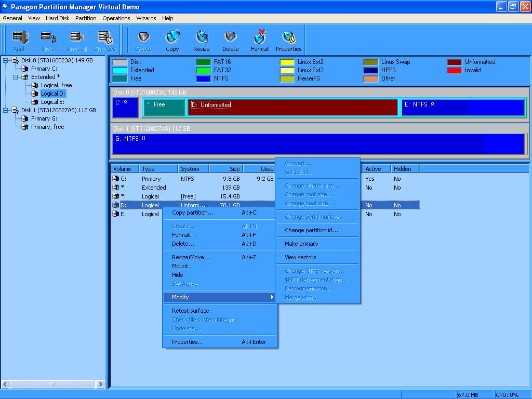The image size is (532, 399).
Task: Click the NTFS blue legend swatch
Action: 203,78
